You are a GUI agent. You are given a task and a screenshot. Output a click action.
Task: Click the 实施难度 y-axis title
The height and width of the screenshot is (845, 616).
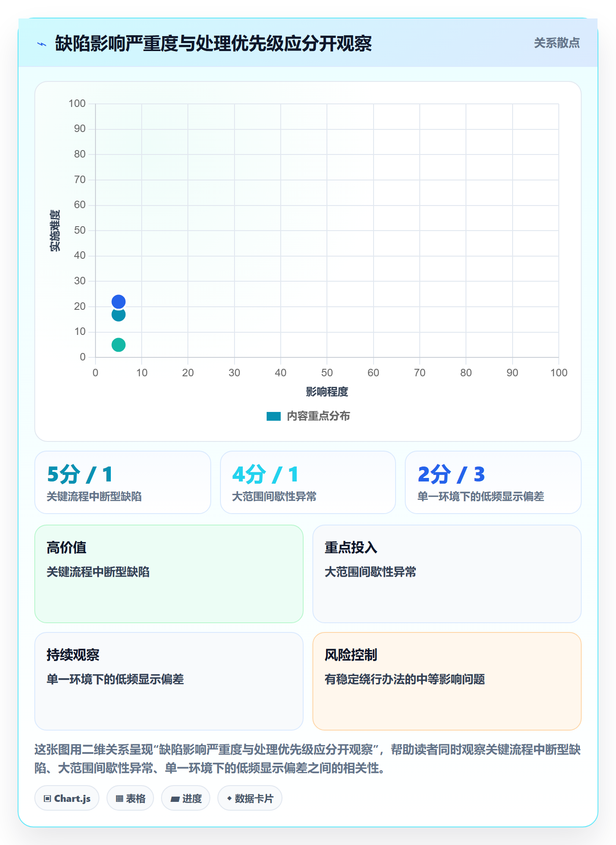coord(55,231)
